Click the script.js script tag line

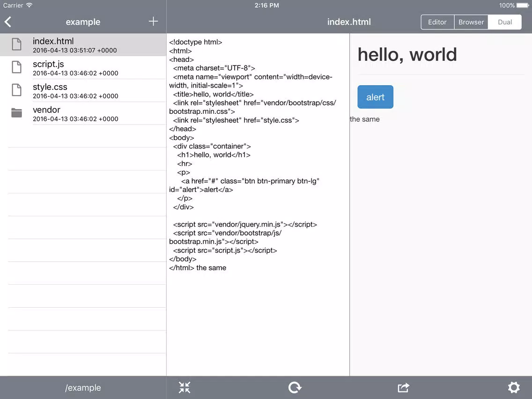225,251
